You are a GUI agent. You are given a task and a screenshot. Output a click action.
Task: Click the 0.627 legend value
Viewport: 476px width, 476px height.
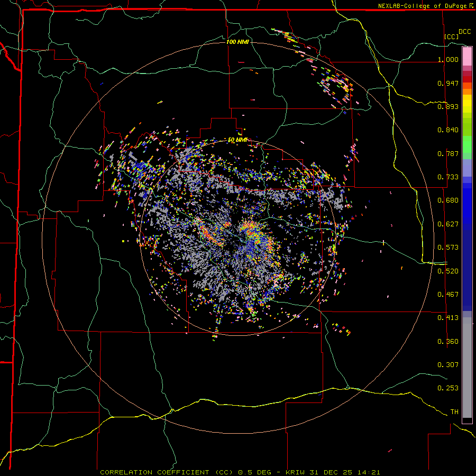(448, 224)
